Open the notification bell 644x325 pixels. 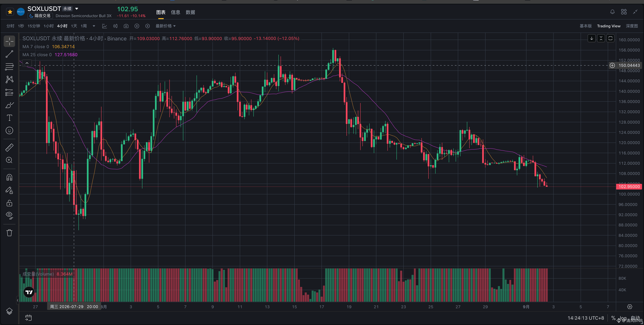612,12
